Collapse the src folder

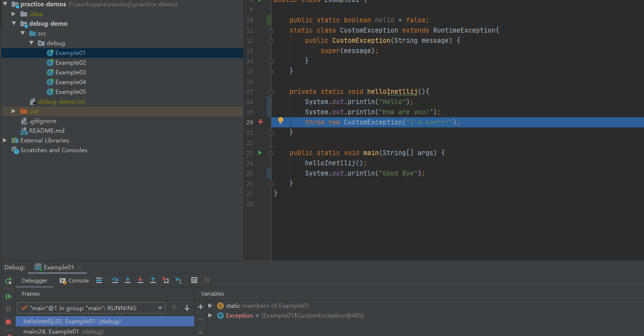coord(31,33)
